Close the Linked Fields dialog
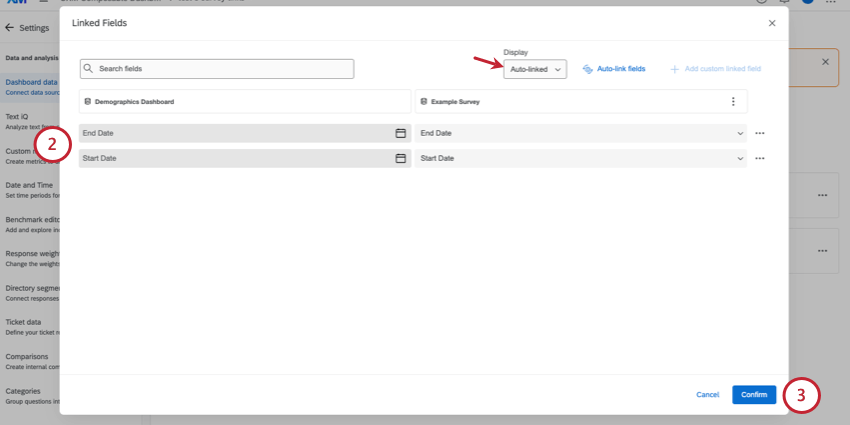 pyautogui.click(x=771, y=22)
